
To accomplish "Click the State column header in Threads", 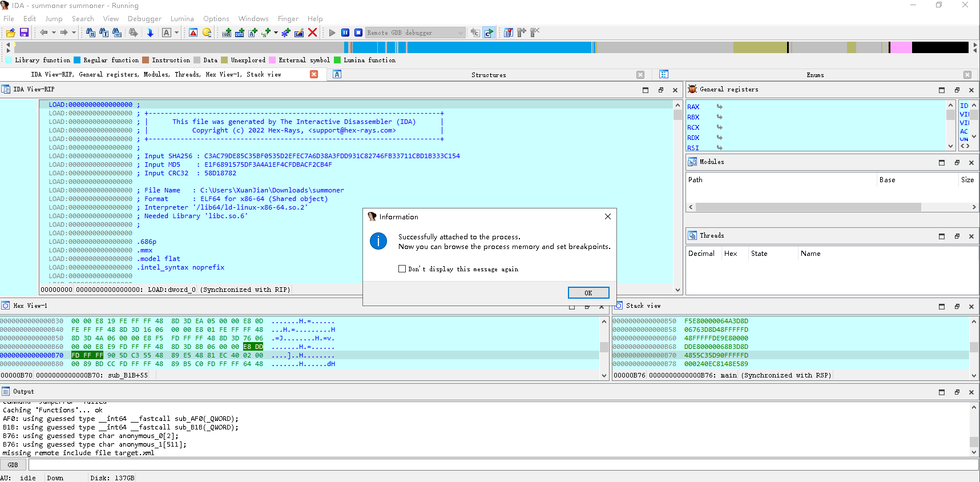I will click(759, 254).
